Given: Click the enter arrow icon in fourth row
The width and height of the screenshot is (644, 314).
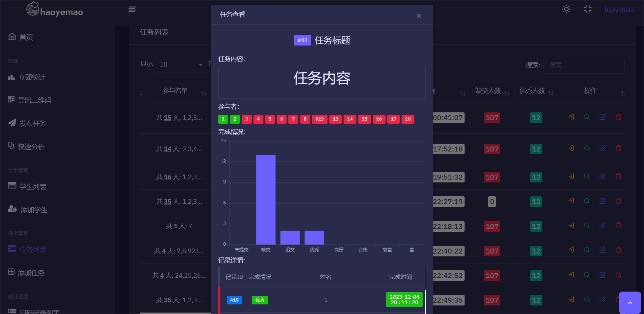Looking at the screenshot, I should pos(571,201).
